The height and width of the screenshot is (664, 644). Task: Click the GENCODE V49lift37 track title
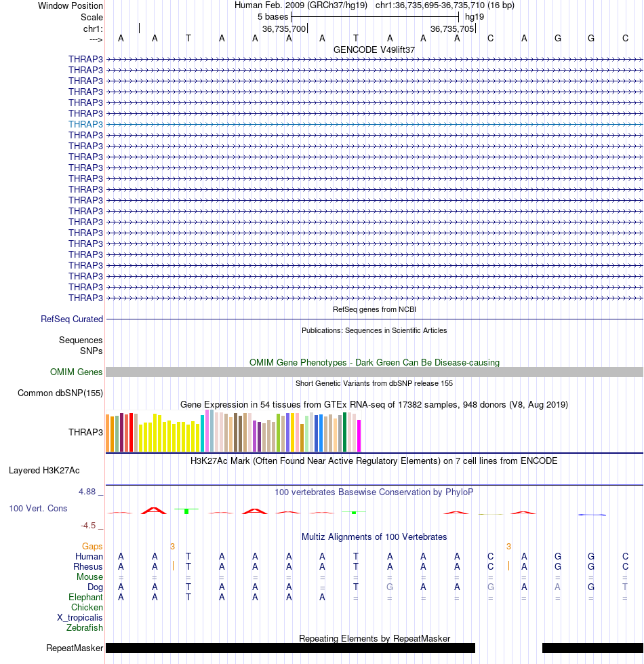374,50
